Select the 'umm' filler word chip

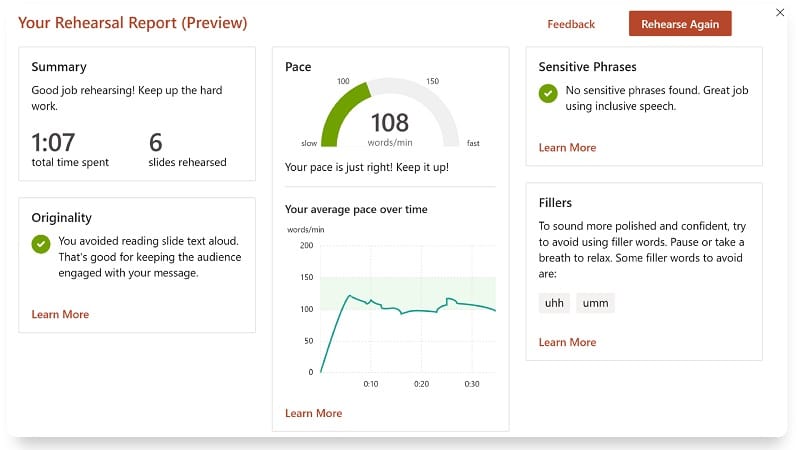click(x=595, y=303)
